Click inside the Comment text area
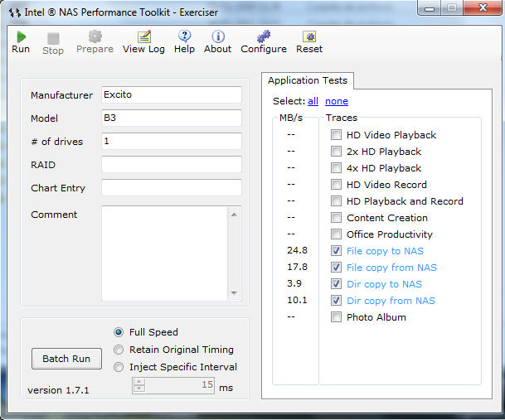Viewport: 505px width, 420px height. click(x=164, y=253)
